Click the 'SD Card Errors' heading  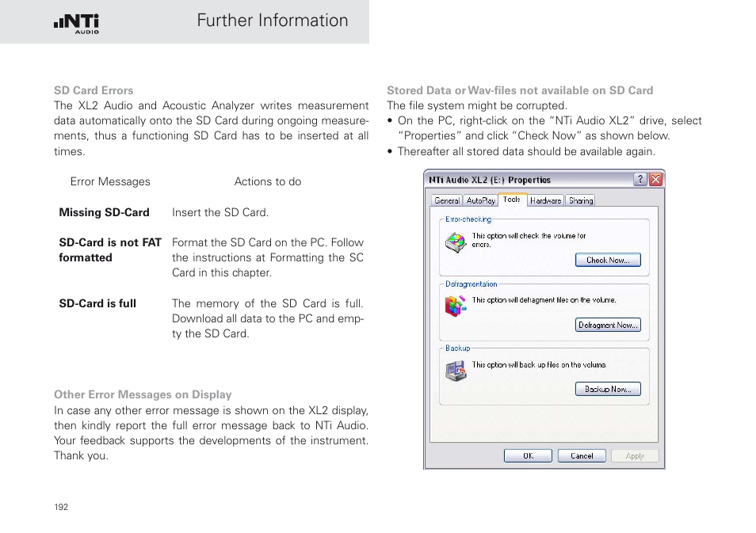pos(94,90)
